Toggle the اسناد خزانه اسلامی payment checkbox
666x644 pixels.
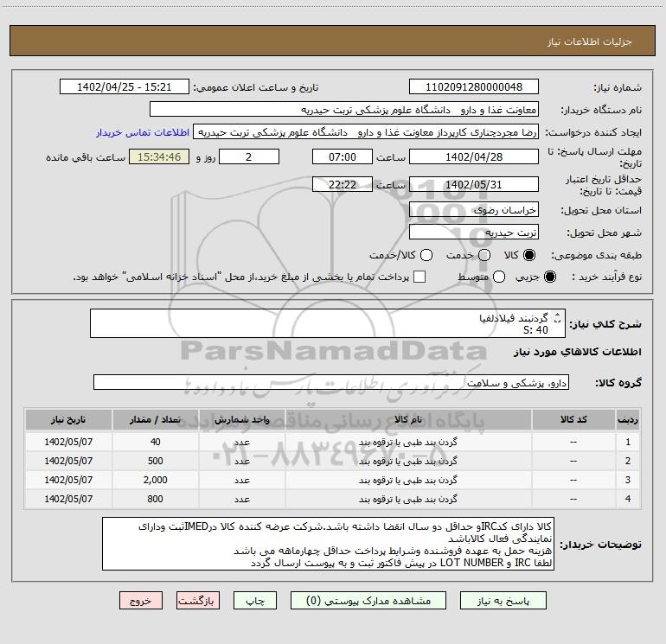pos(419,277)
